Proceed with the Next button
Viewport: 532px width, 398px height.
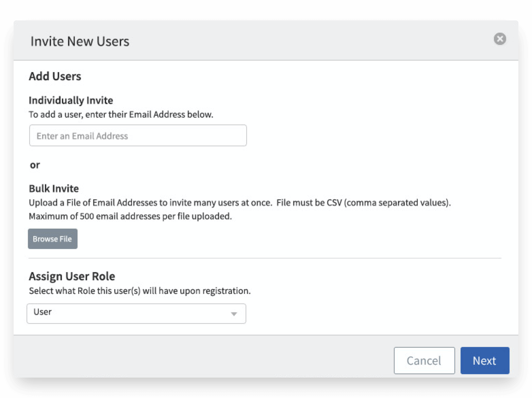pyautogui.click(x=484, y=360)
